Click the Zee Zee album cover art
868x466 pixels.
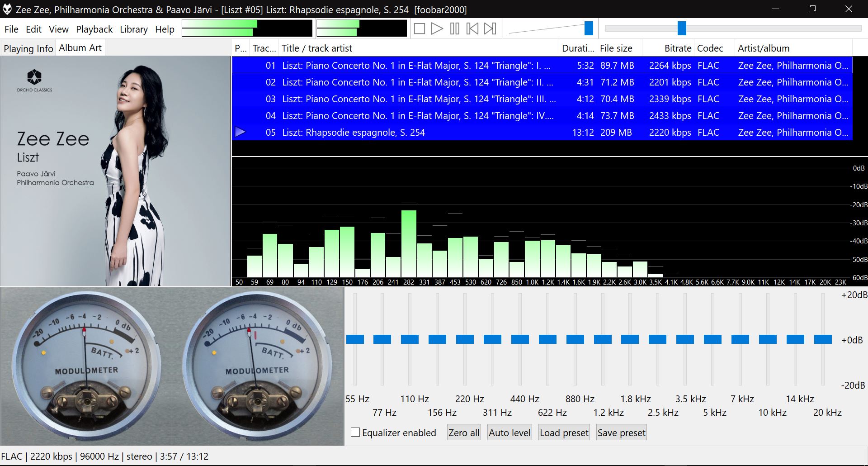(115, 171)
